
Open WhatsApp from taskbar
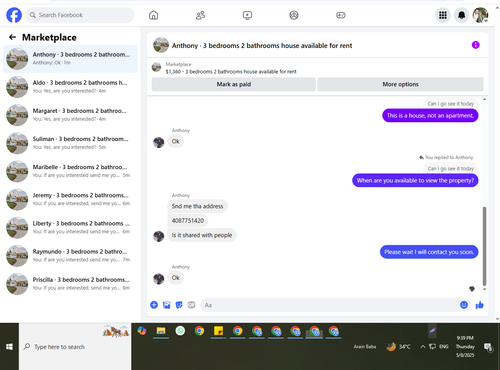(180, 331)
